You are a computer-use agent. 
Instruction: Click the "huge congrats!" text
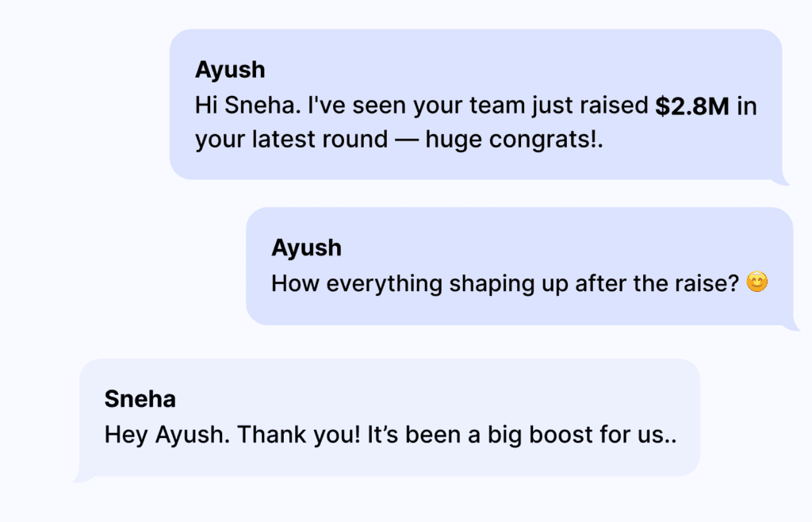point(514,140)
